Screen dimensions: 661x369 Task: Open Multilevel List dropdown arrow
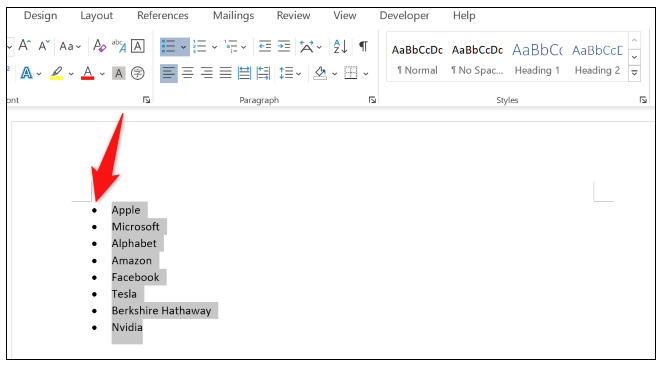pyautogui.click(x=244, y=47)
